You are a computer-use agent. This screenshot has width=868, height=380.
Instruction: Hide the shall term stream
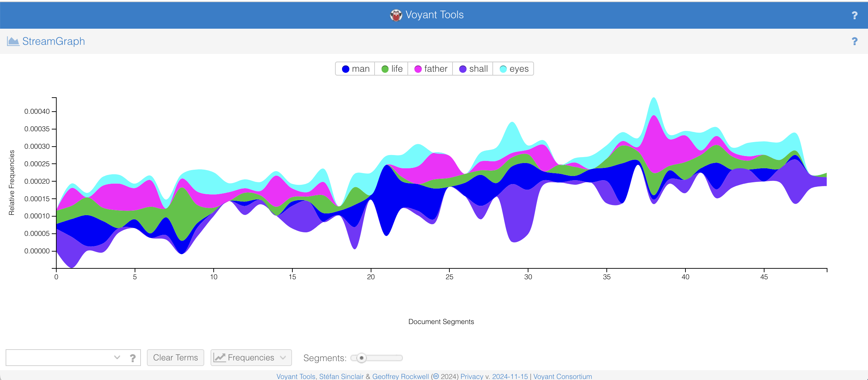(x=474, y=69)
